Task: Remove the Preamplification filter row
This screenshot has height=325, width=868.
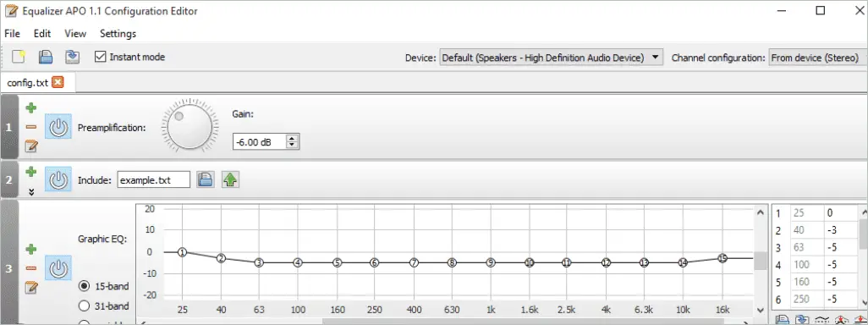Action: [31, 127]
